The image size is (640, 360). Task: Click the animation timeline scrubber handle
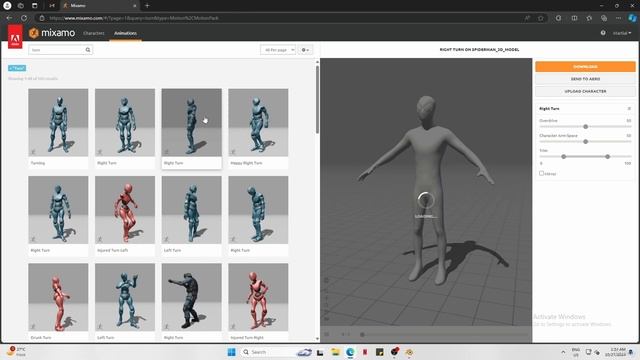coord(362,334)
